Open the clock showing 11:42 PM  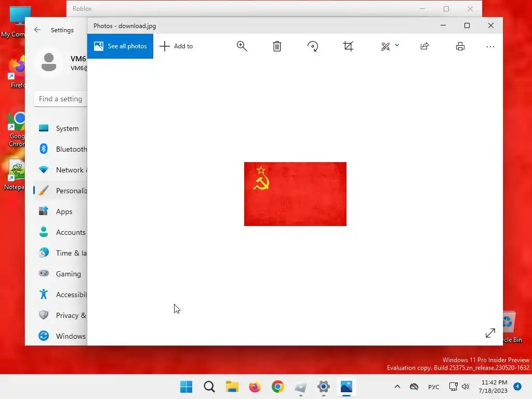[493, 387]
